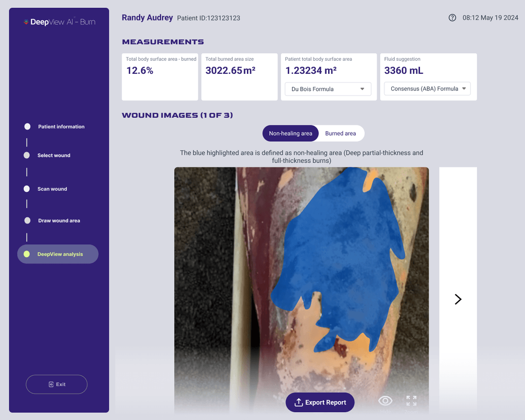
Task: Click the Patient information step circle
Action: click(27, 126)
